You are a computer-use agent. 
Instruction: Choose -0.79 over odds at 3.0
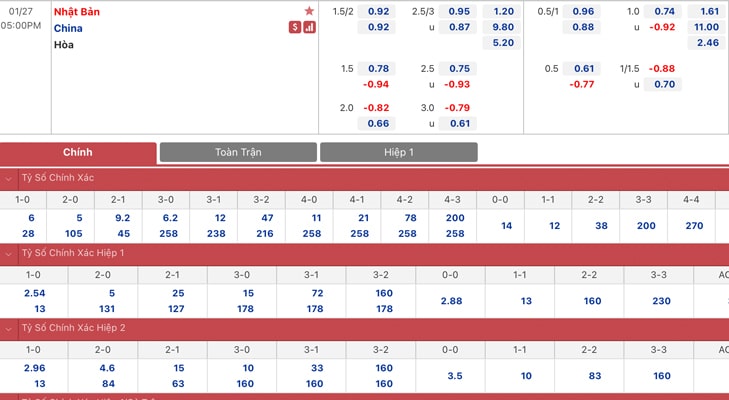(x=457, y=107)
